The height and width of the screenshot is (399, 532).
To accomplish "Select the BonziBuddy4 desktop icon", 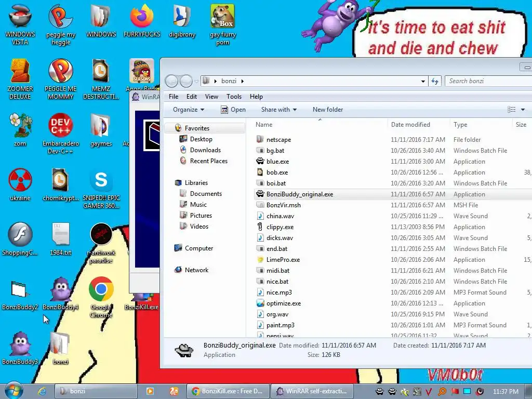I will [60, 294].
